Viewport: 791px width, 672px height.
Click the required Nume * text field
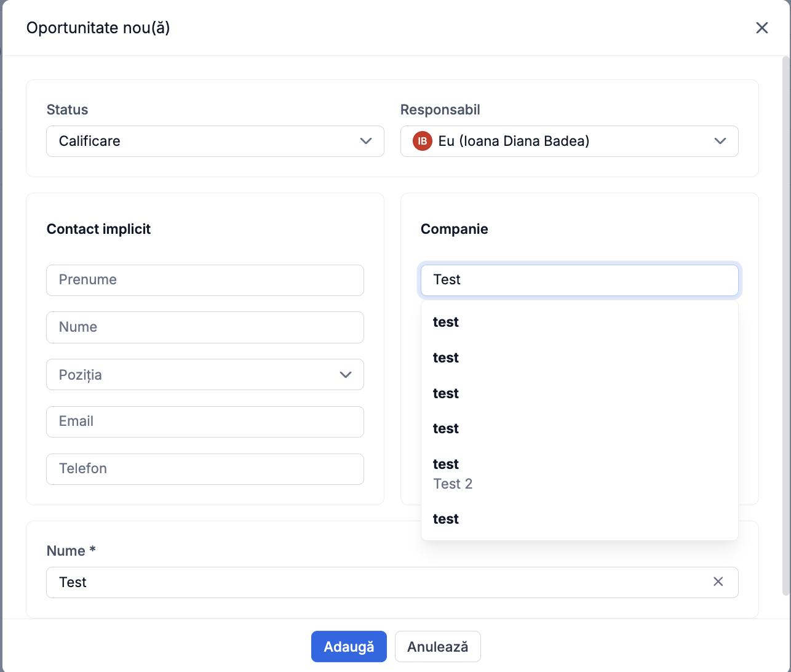(375, 582)
